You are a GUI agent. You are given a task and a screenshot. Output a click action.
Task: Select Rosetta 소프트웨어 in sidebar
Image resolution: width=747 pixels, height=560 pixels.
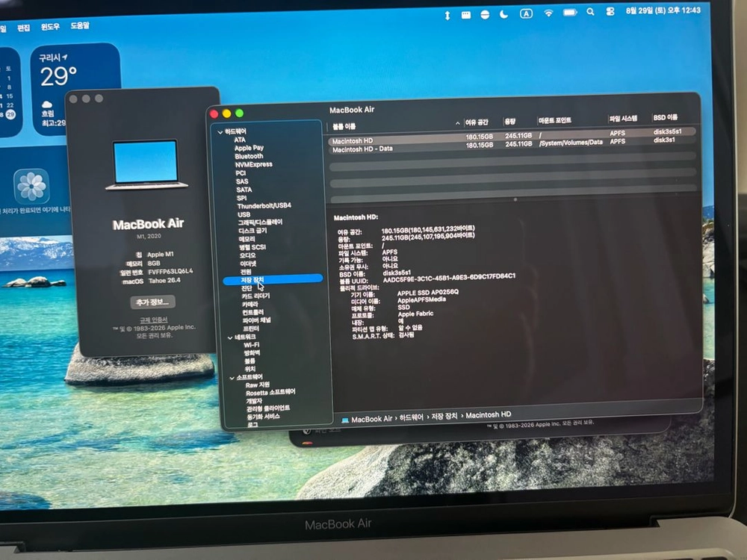(x=270, y=393)
